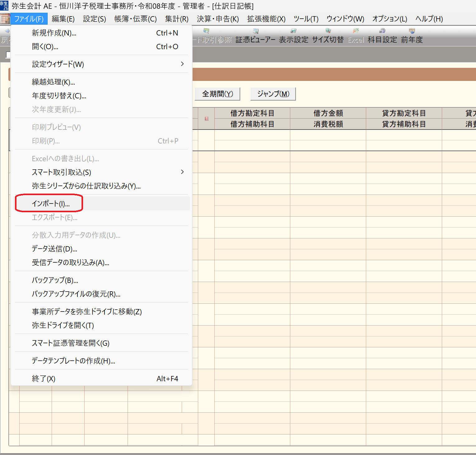Click the 前年度 toolbar icon
The width and height of the screenshot is (476, 455).
(412, 35)
